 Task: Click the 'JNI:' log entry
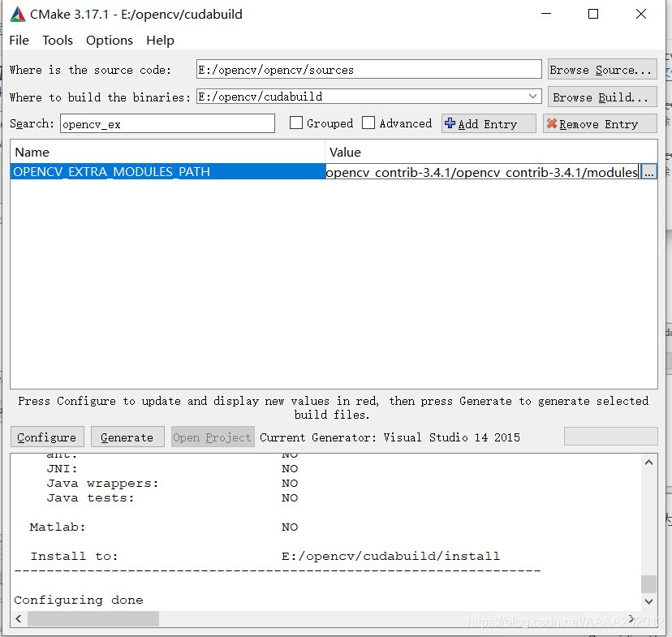pos(172,469)
